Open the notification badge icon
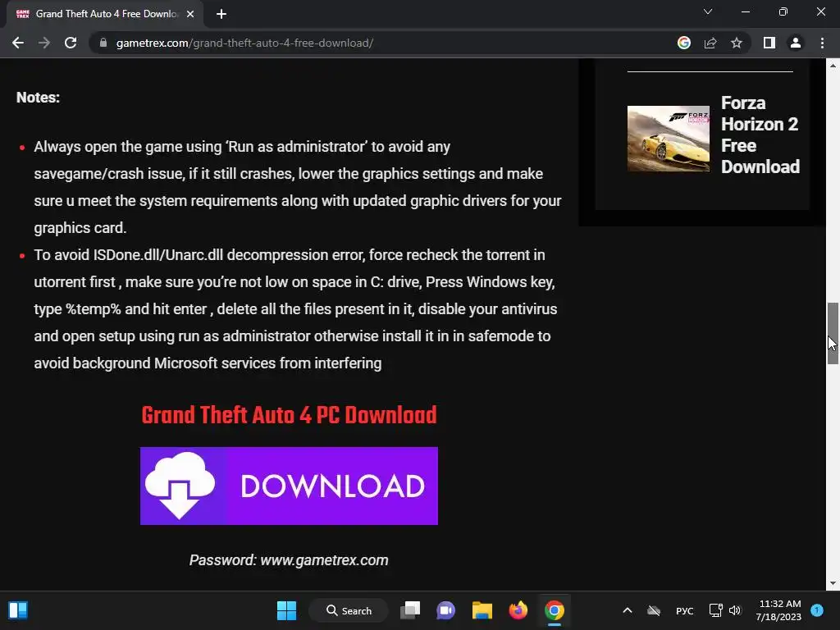This screenshot has height=630, width=840. 817,610
